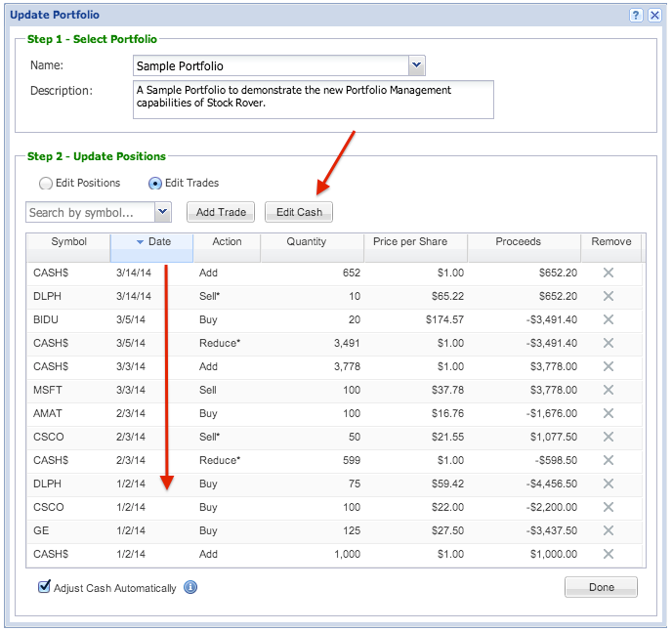
Task: Remove the CSCO 2/3/14 Sell trade
Action: (x=609, y=437)
